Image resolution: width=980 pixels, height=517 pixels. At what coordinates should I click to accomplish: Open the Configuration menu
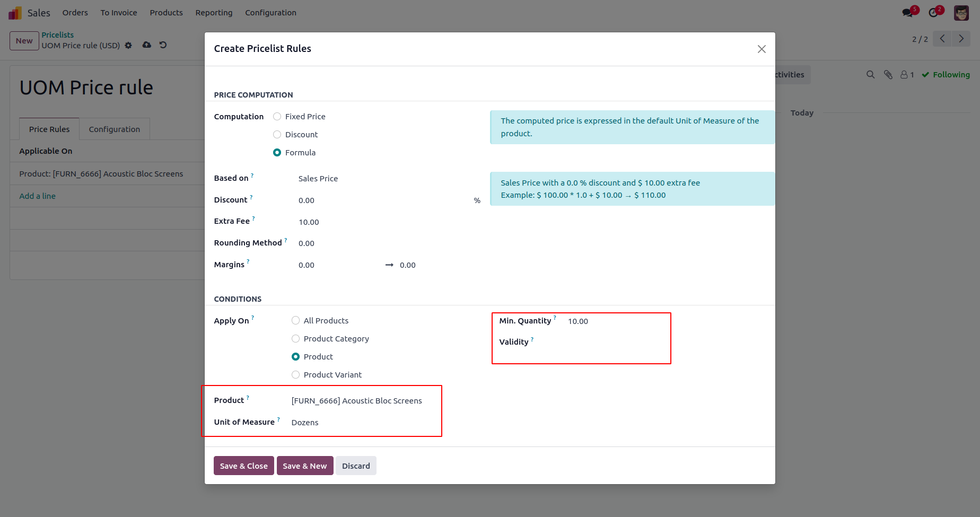[x=270, y=13]
